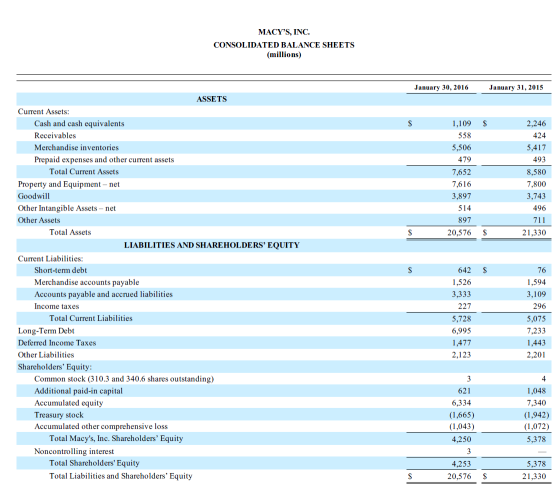Select LIABILITIES AND SHAREHOLDERS' EQUITY heading
This screenshot has height=494, width=560.
click(x=212, y=245)
